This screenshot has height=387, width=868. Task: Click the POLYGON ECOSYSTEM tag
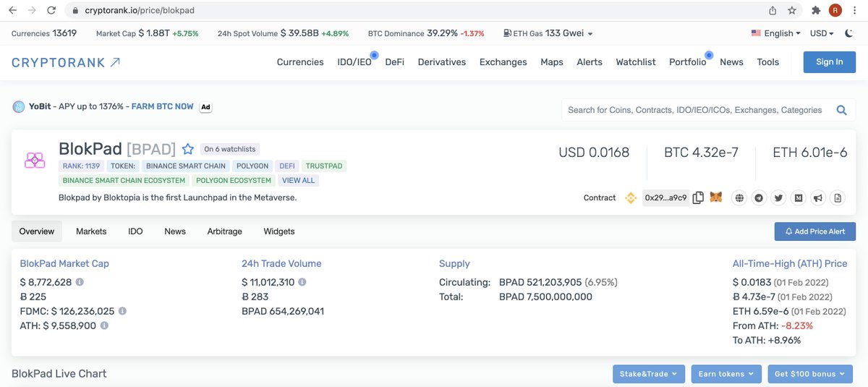[x=234, y=180]
